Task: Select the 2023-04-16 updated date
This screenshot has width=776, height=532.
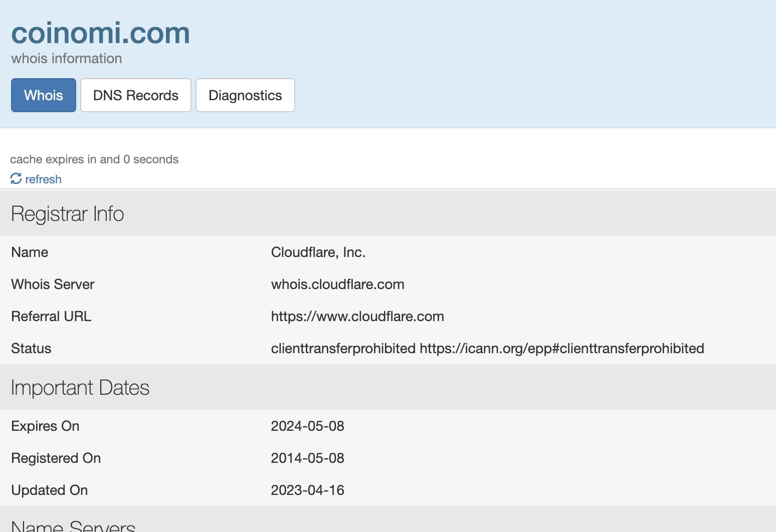Action: [307, 490]
